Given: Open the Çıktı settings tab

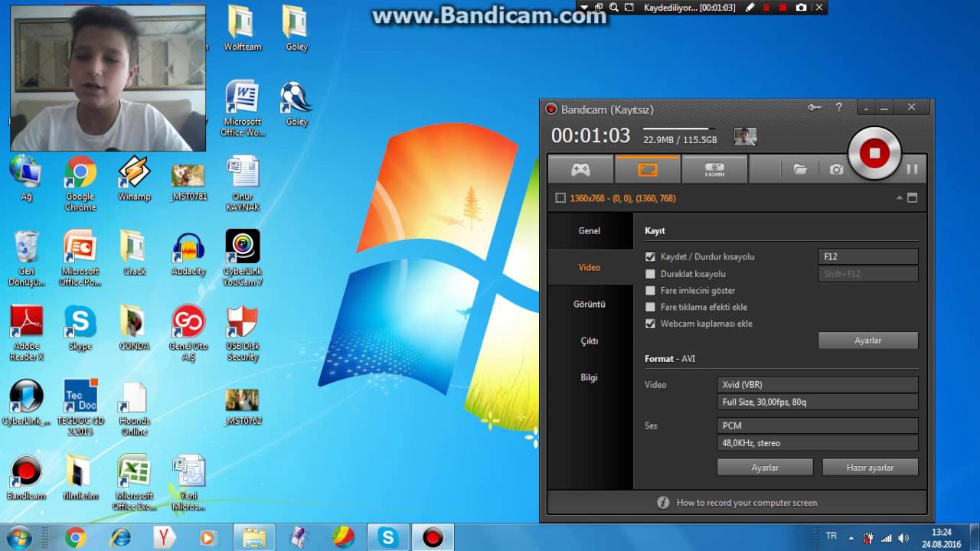Looking at the screenshot, I should 590,341.
